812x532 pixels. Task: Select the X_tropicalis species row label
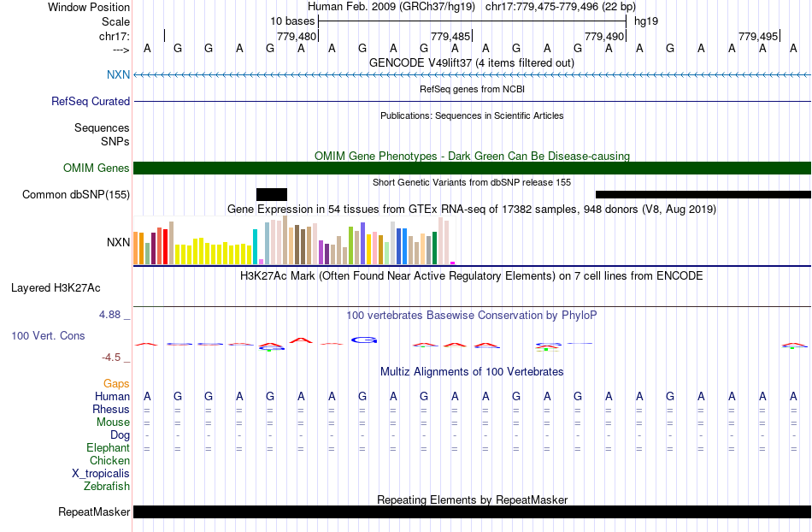(101, 474)
